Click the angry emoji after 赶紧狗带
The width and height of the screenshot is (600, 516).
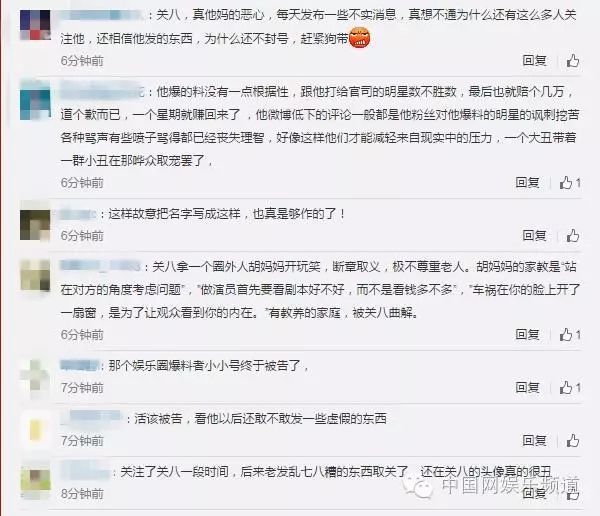360,38
